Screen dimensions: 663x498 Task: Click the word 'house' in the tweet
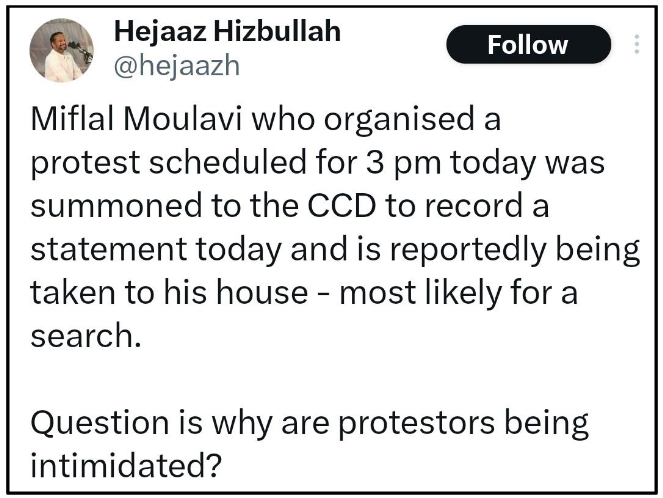point(262,292)
